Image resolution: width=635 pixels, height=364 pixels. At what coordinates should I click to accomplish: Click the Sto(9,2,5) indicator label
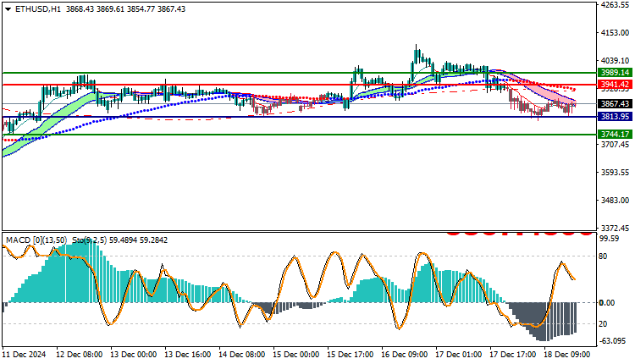[x=90, y=240]
